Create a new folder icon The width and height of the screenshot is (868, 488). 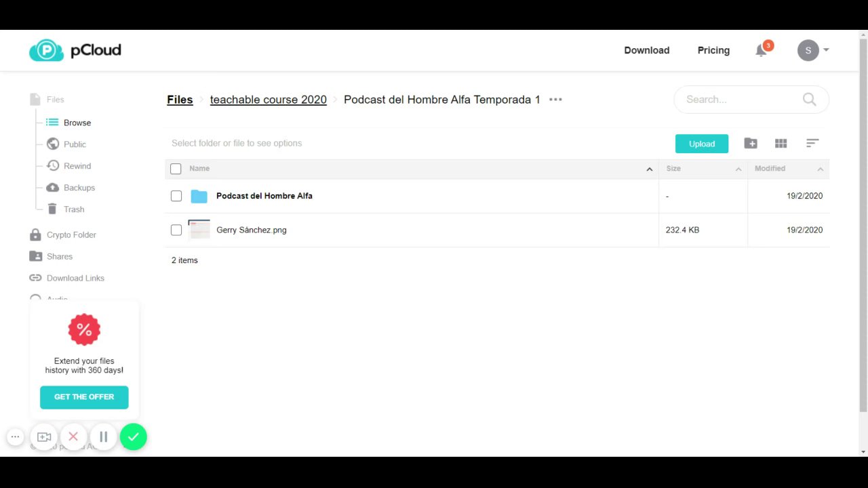751,143
